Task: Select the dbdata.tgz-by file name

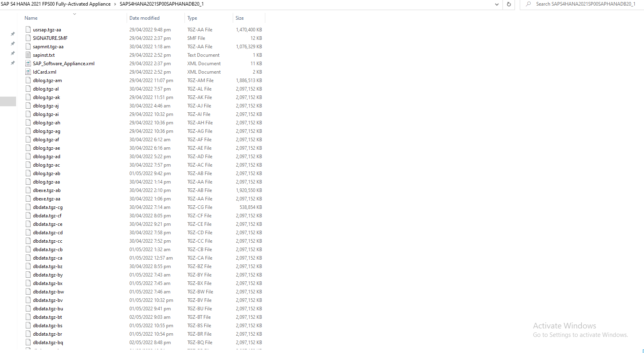Action: click(48, 275)
